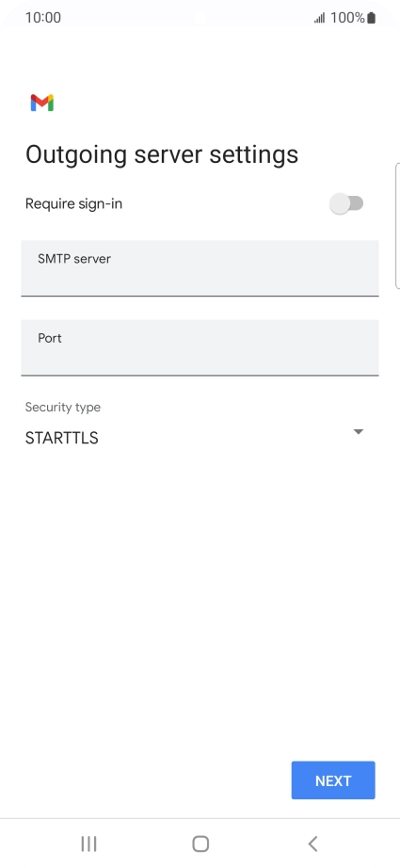
Task: Go back with the back navigation icon
Action: 312,844
